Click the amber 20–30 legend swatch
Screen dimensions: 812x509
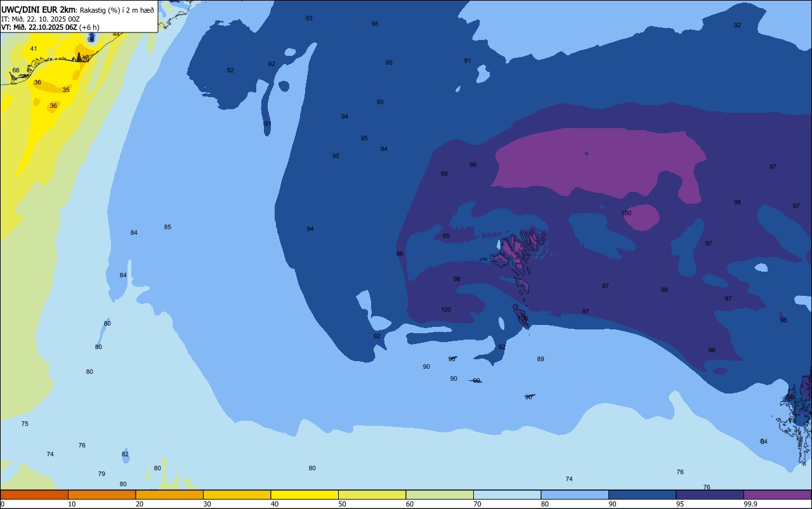click(x=169, y=495)
